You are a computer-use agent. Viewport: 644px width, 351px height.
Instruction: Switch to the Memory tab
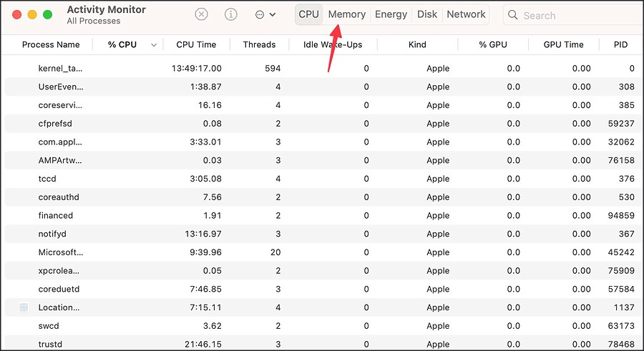pos(346,14)
